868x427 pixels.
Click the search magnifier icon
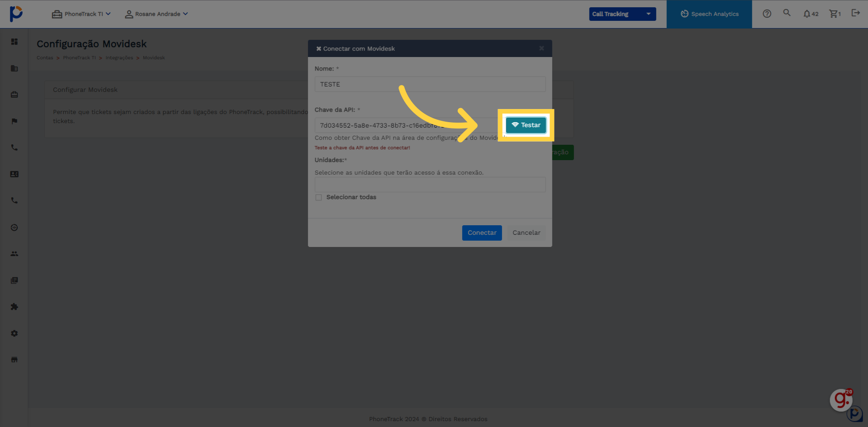pos(787,13)
